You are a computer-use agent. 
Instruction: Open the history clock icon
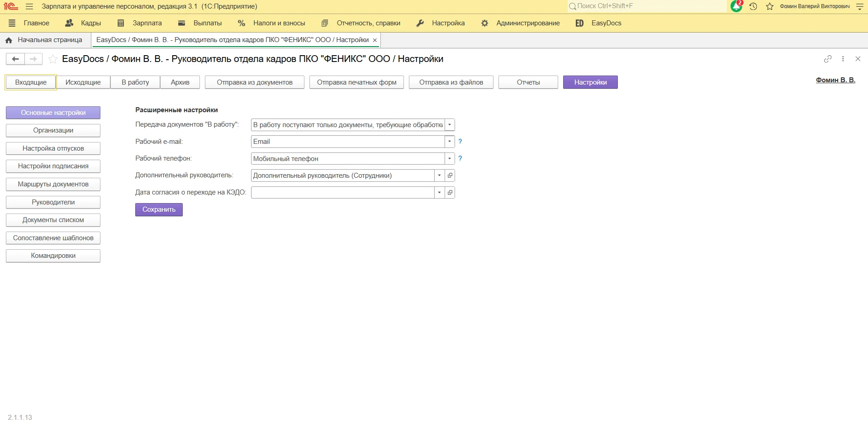coord(753,6)
